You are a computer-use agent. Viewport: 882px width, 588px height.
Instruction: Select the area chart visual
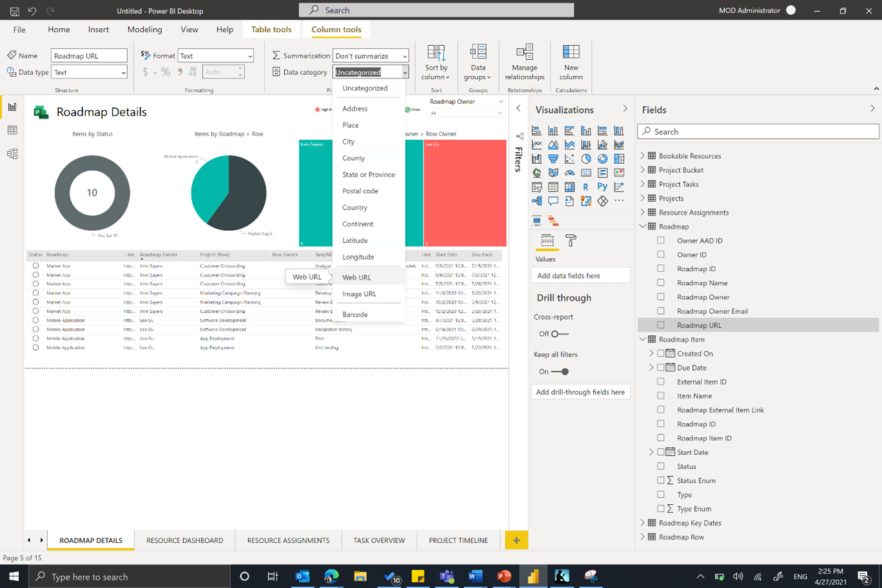553,144
